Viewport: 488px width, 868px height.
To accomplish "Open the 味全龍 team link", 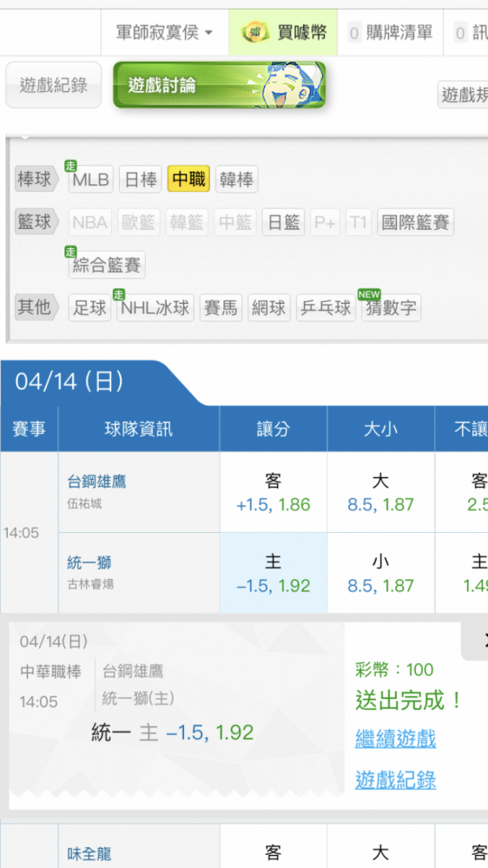I will click(x=89, y=854).
